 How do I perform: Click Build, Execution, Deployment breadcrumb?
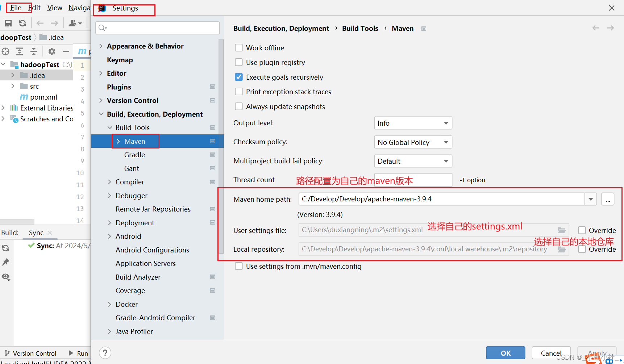[x=281, y=28]
